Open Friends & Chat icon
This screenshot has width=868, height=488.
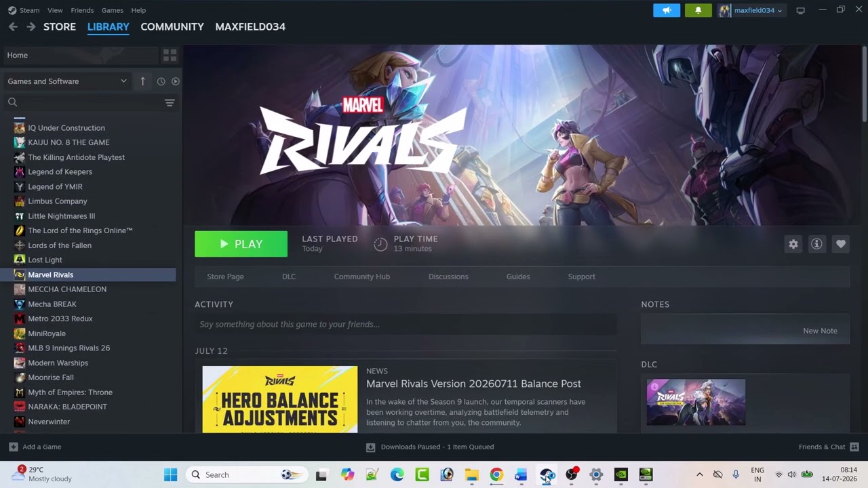pos(854,447)
